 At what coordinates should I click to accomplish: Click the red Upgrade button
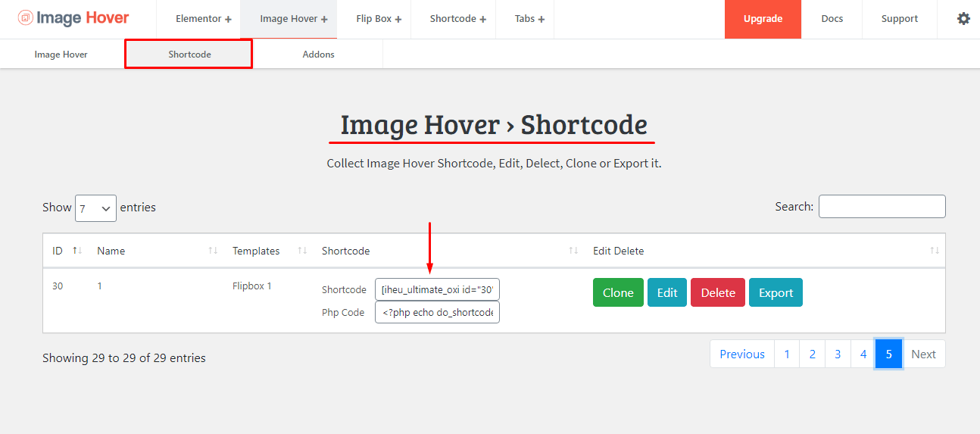763,19
